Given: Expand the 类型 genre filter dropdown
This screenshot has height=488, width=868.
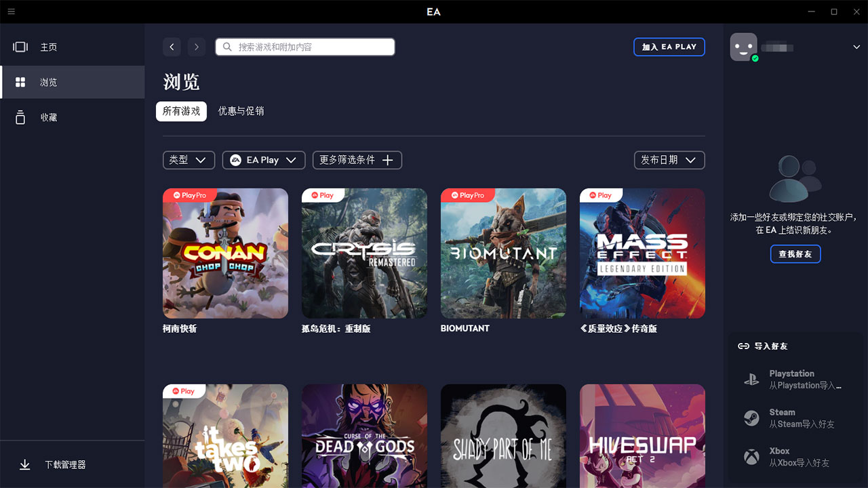Looking at the screenshot, I should click(x=189, y=160).
